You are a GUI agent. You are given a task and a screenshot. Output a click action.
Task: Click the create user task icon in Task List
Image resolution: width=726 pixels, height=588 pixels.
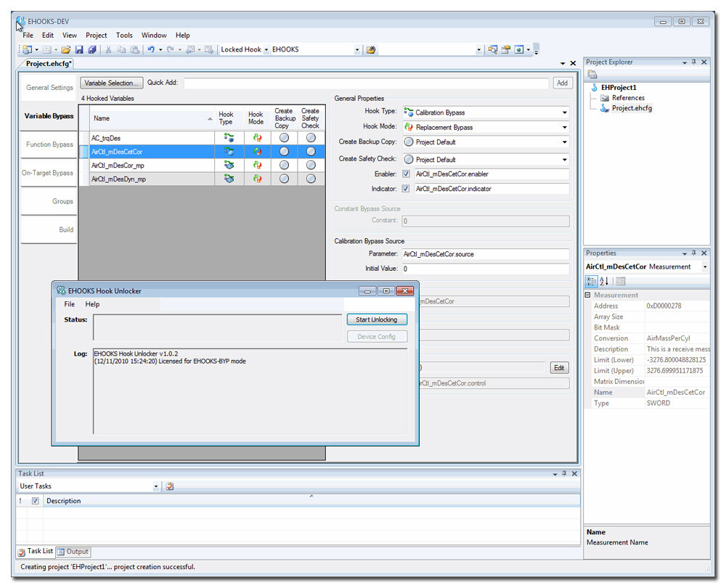click(170, 486)
